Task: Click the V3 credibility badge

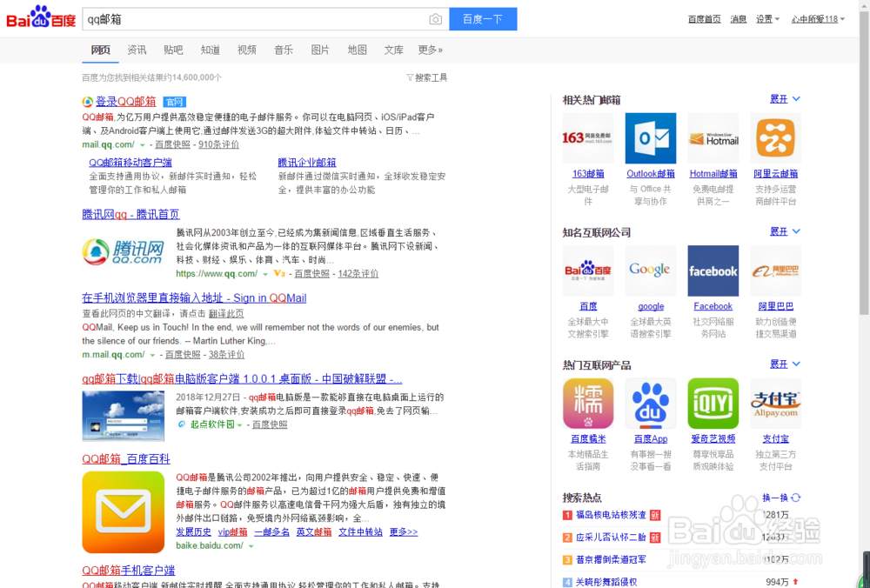Action: pos(279,273)
